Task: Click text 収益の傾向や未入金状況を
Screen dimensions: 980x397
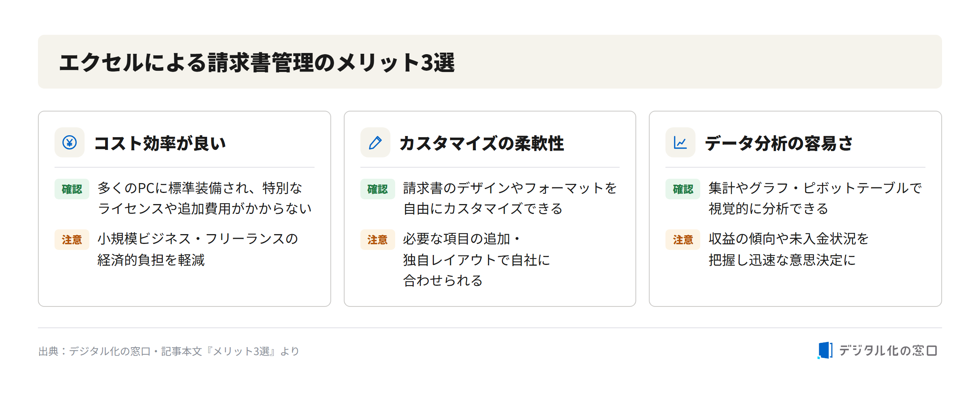Action: (789, 239)
